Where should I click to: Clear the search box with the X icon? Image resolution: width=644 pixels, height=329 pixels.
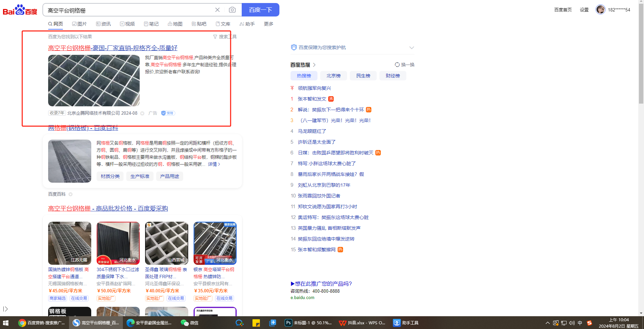click(217, 10)
